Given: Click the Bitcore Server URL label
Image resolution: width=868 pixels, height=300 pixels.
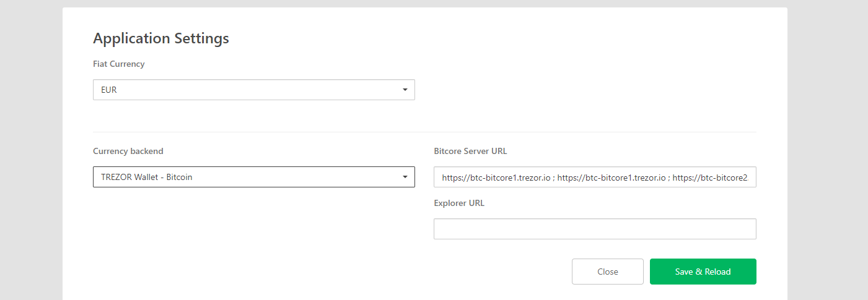Looking at the screenshot, I should [471, 151].
